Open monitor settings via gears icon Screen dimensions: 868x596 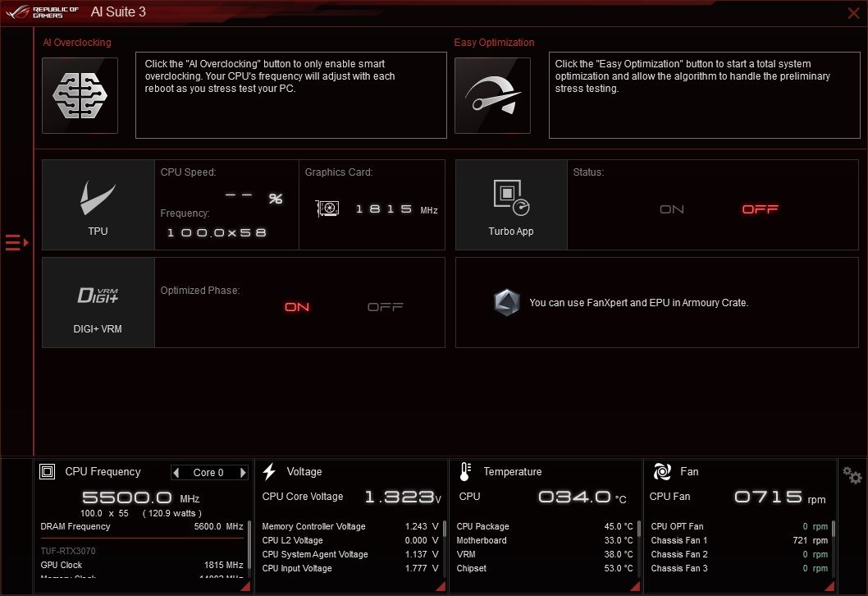(852, 475)
